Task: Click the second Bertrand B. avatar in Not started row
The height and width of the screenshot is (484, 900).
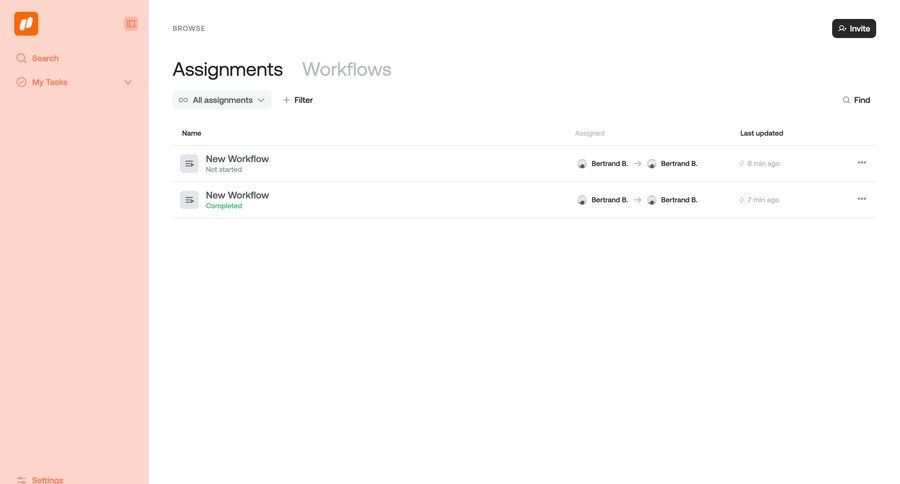Action: [x=651, y=164]
